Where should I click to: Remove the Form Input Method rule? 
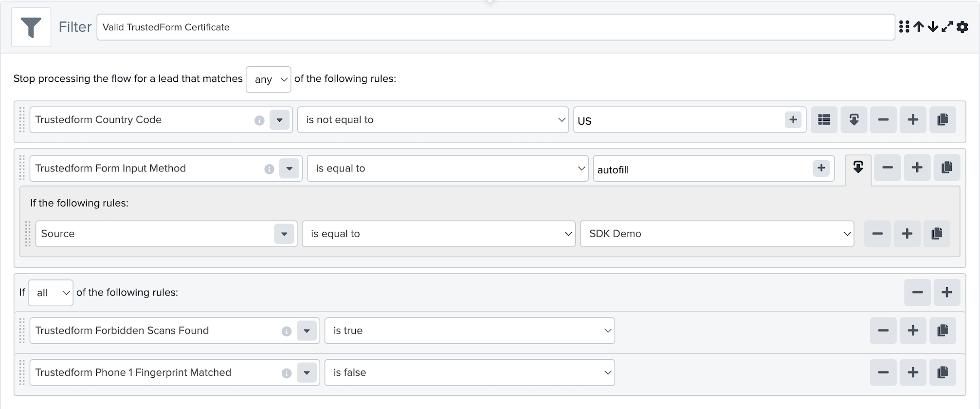(888, 168)
